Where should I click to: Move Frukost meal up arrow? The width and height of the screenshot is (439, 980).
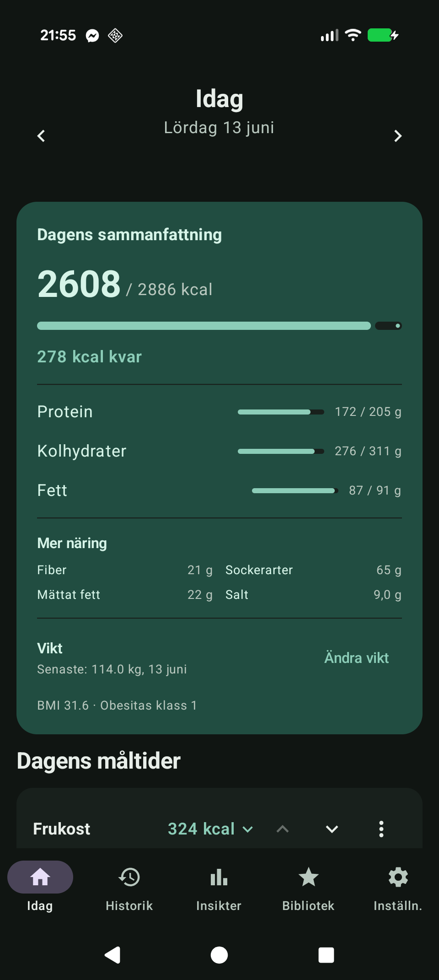[283, 829]
